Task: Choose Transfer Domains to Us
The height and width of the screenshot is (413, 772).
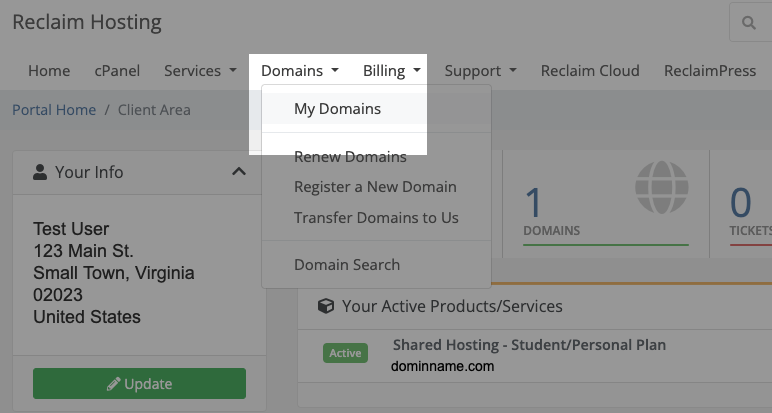Action: click(x=376, y=218)
